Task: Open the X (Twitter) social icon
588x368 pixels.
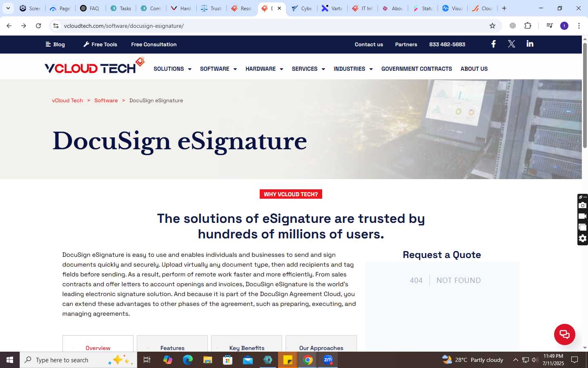Action: tap(511, 44)
